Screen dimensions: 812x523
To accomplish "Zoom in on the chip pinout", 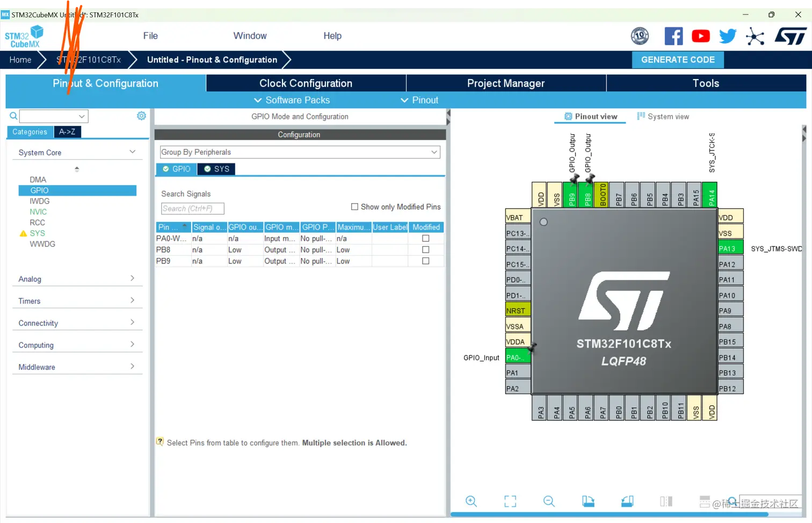I will pyautogui.click(x=471, y=501).
